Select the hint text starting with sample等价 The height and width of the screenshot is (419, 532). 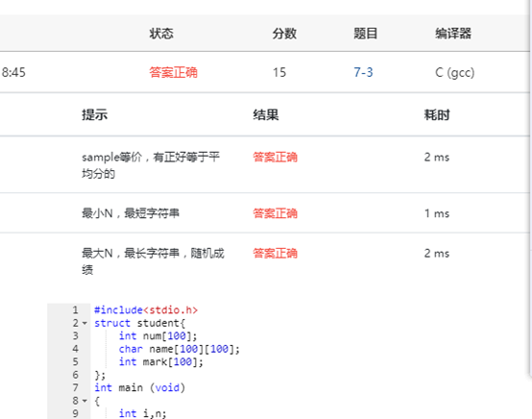151,165
